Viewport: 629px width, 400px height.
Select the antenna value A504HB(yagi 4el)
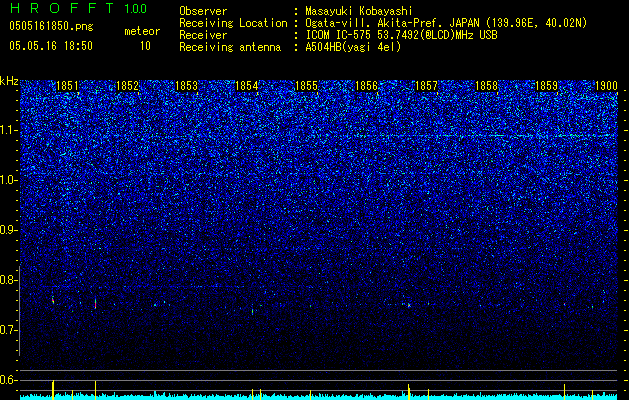point(353,47)
